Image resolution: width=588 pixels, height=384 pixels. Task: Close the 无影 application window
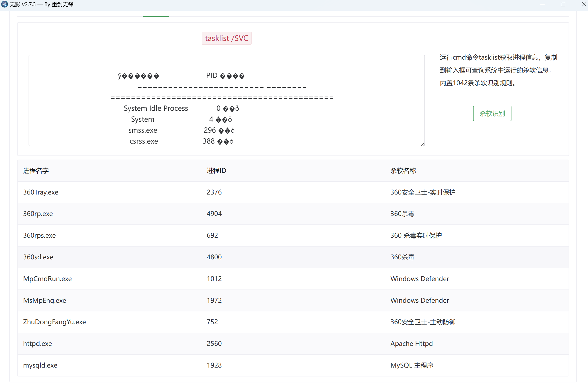click(x=584, y=4)
